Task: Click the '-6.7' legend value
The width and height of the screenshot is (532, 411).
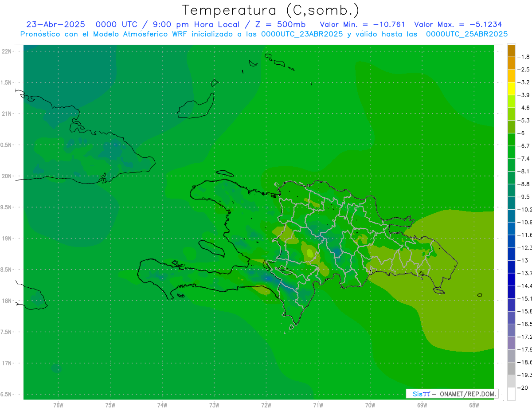Action: [524, 146]
